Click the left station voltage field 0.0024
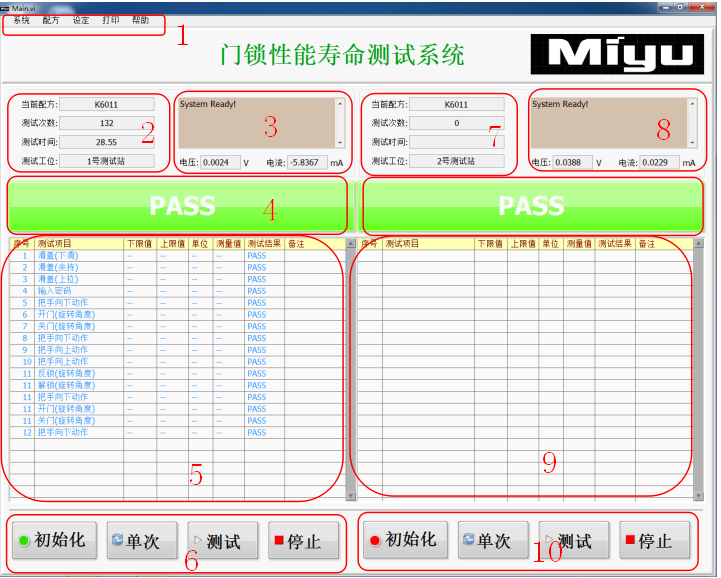721x578 pixels. (221, 162)
